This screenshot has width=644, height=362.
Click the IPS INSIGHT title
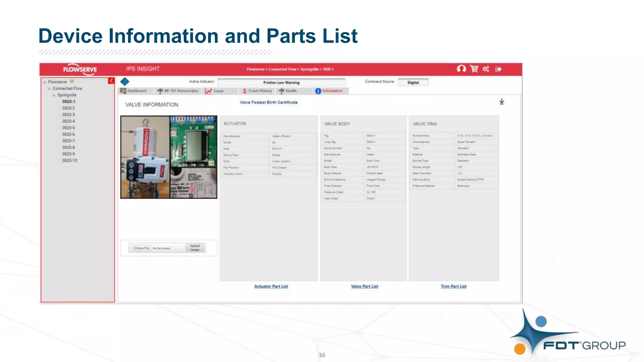(143, 69)
